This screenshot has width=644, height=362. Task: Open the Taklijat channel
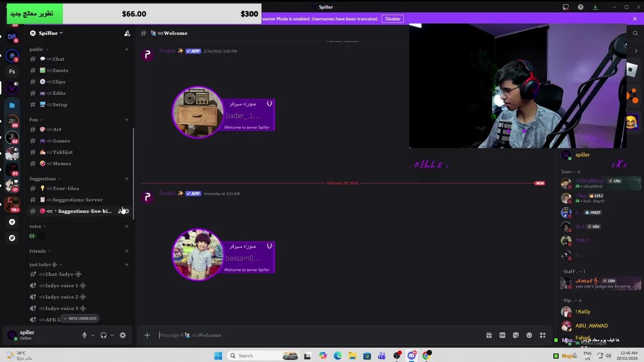(x=79, y=152)
